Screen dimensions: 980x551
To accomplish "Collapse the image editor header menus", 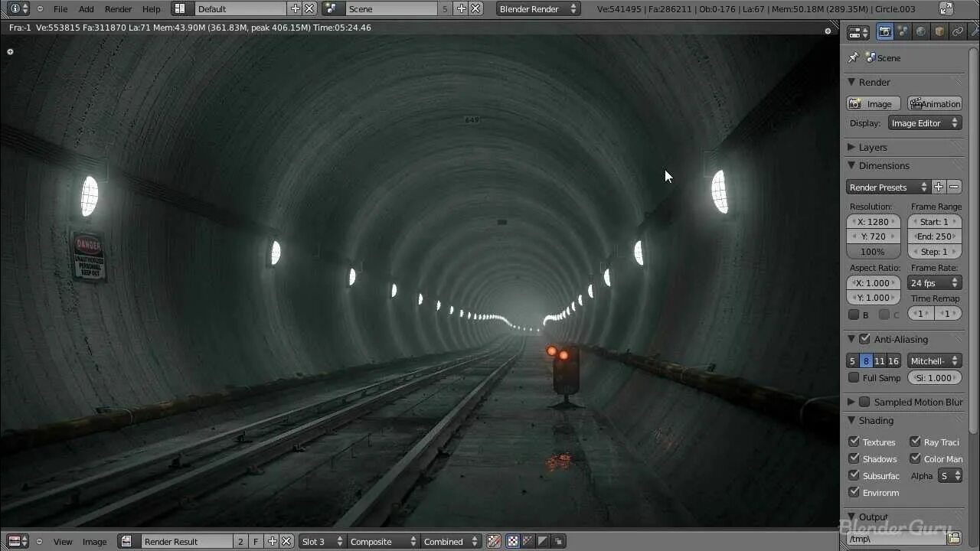I will pyautogui.click(x=40, y=541).
